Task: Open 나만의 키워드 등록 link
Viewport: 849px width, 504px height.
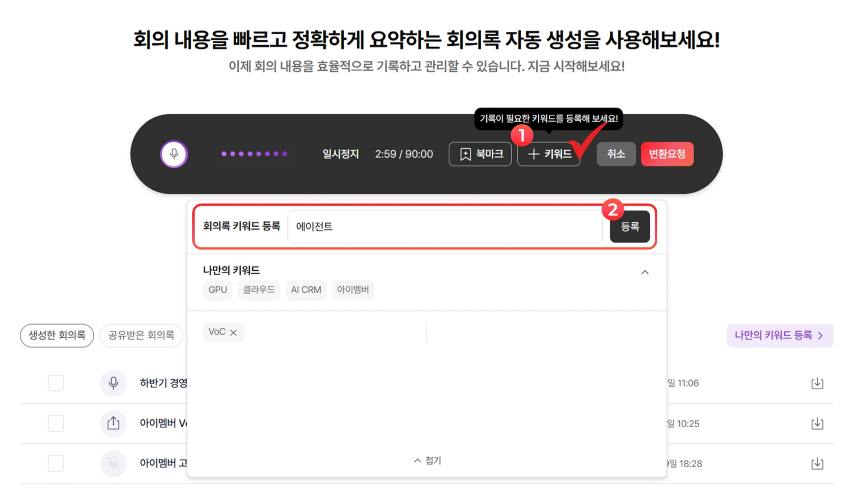Action: point(779,335)
